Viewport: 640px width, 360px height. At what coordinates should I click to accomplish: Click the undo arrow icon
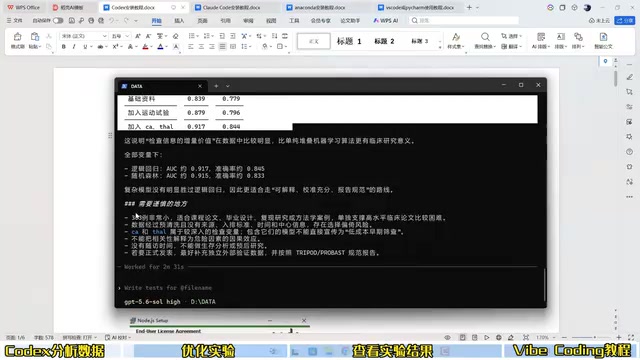pyautogui.click(x=111, y=20)
